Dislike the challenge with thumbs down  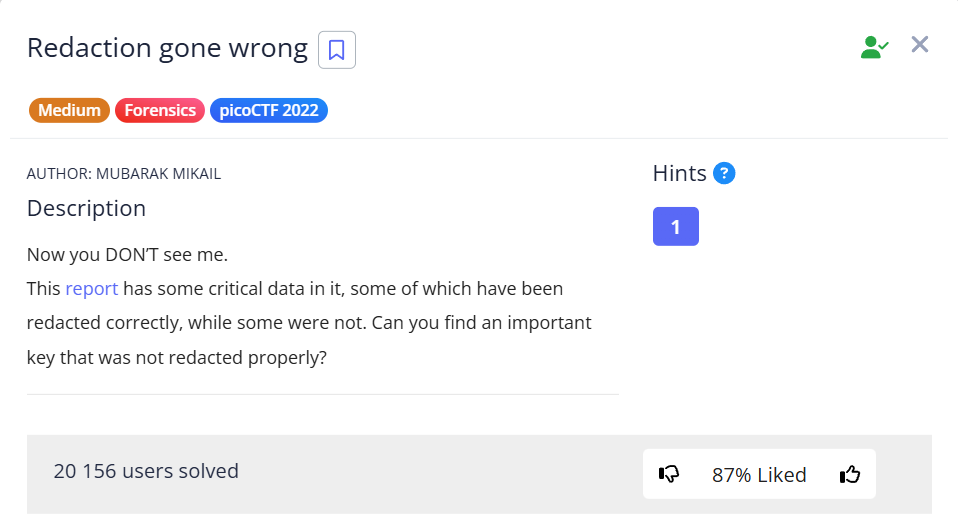coord(669,474)
